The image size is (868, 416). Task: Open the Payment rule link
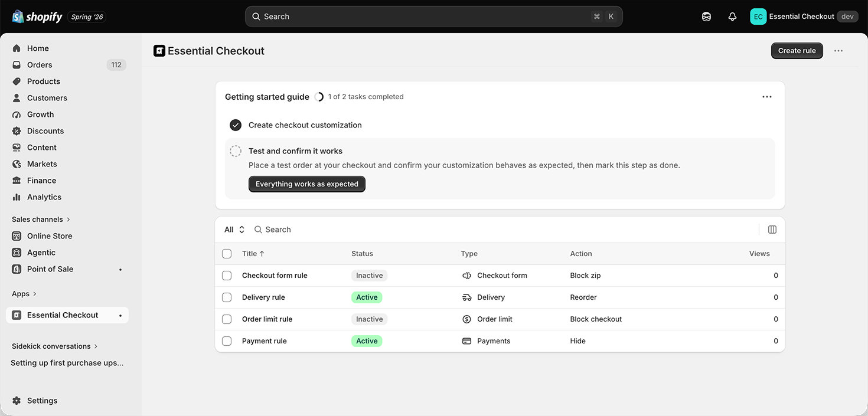coord(265,341)
